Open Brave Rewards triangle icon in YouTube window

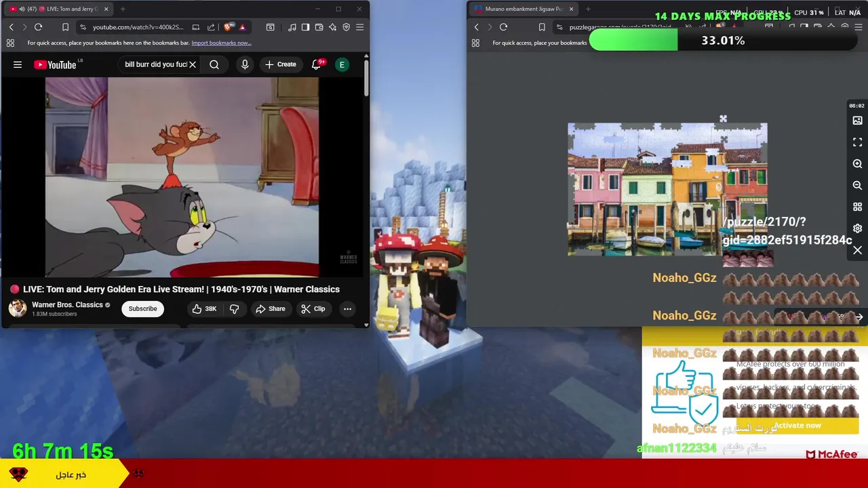tap(242, 27)
